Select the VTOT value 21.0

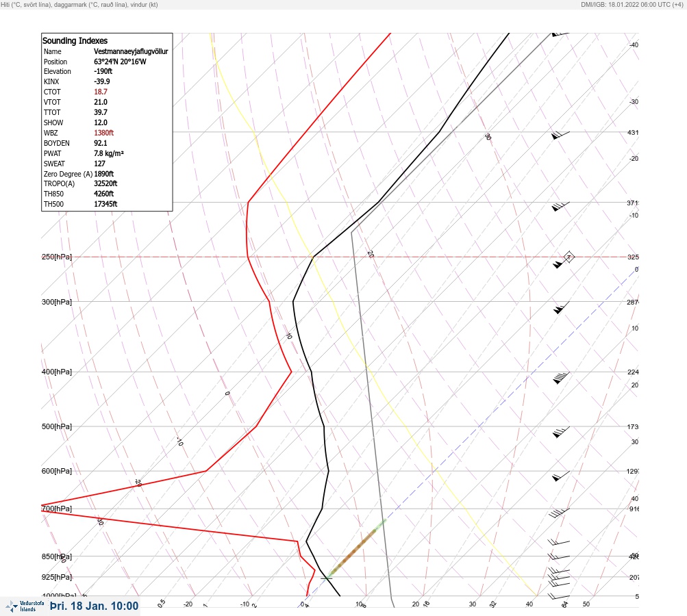tap(100, 102)
